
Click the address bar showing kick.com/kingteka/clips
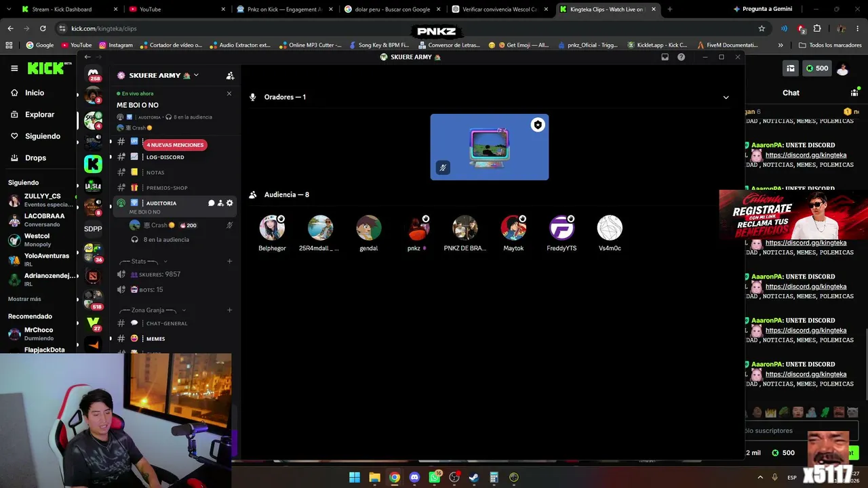(x=407, y=28)
